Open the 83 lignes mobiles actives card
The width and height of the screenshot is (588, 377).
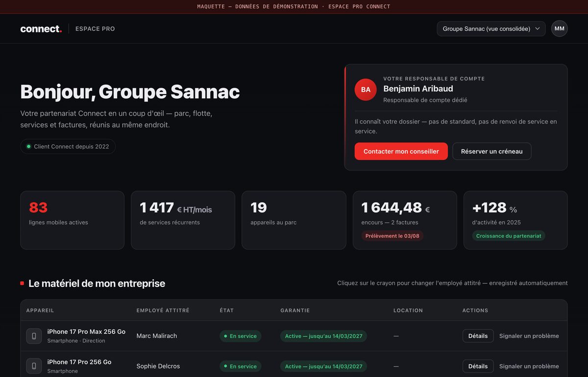[x=72, y=220]
